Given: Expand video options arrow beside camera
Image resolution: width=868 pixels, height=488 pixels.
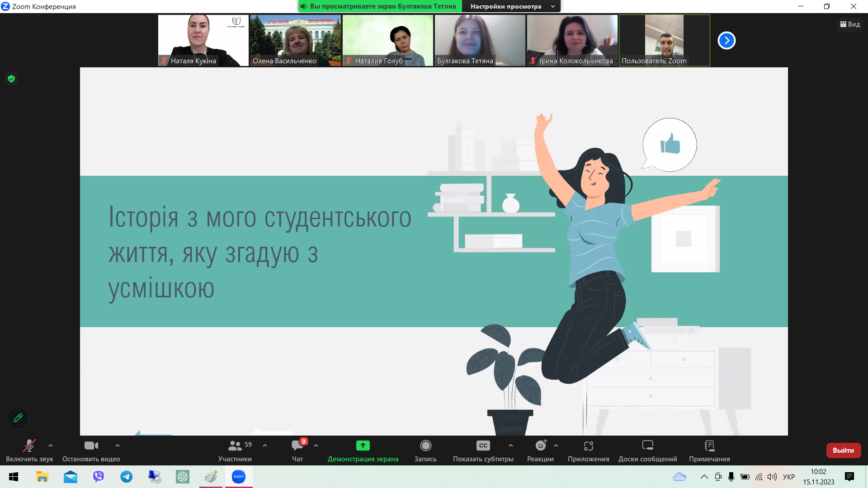Looking at the screenshot, I should click(x=118, y=446).
